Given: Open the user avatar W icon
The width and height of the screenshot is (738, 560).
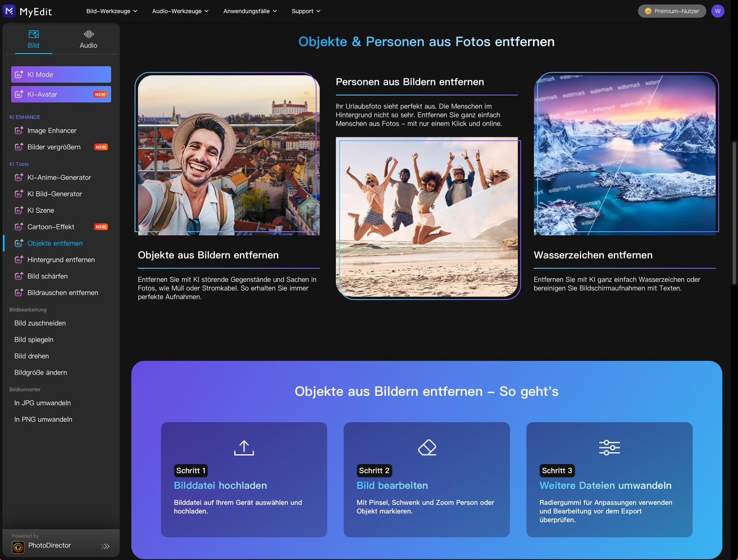Looking at the screenshot, I should (x=717, y=11).
